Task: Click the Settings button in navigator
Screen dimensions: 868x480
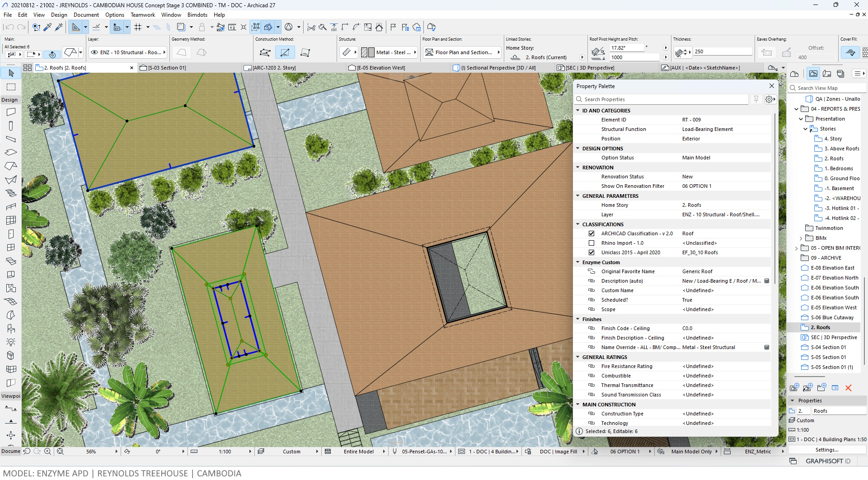Action: 826,450
